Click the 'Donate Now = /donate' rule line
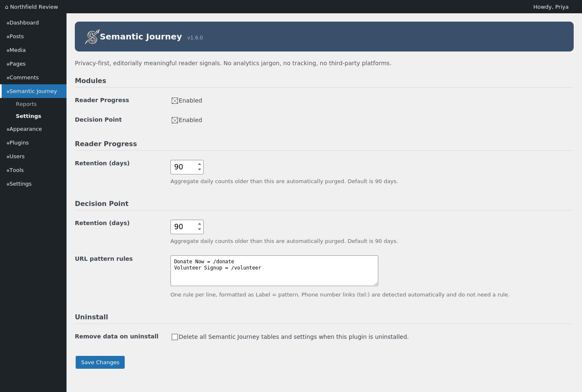The height and width of the screenshot is (392, 582). (x=204, y=262)
